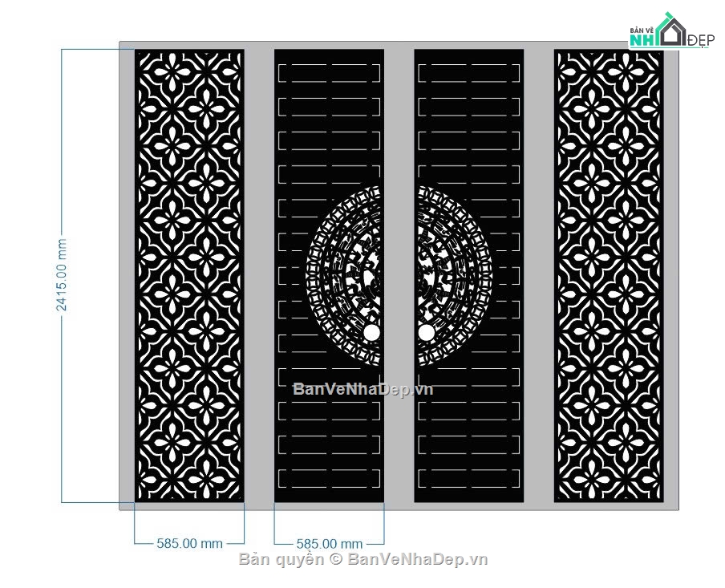This screenshot has height=588, width=725.
Task: Click the top flower motif in right panel
Action: pyautogui.click(x=627, y=72)
